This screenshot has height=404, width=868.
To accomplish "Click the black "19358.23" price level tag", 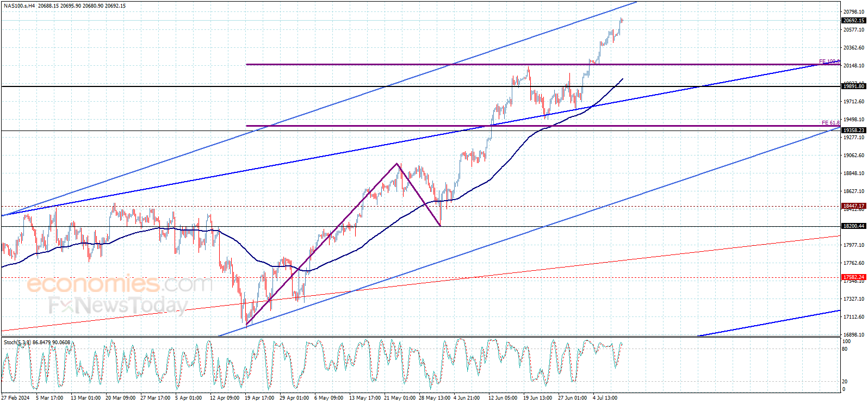I will click(x=853, y=130).
